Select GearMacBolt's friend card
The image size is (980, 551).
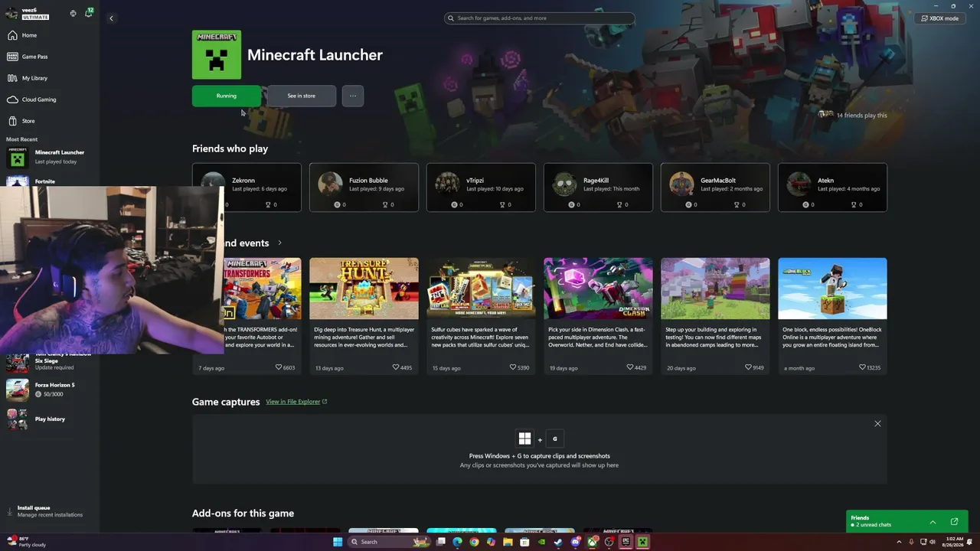(715, 187)
